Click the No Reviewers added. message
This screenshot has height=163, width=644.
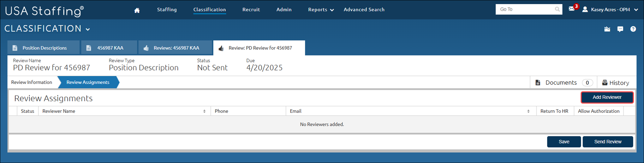pyautogui.click(x=322, y=125)
